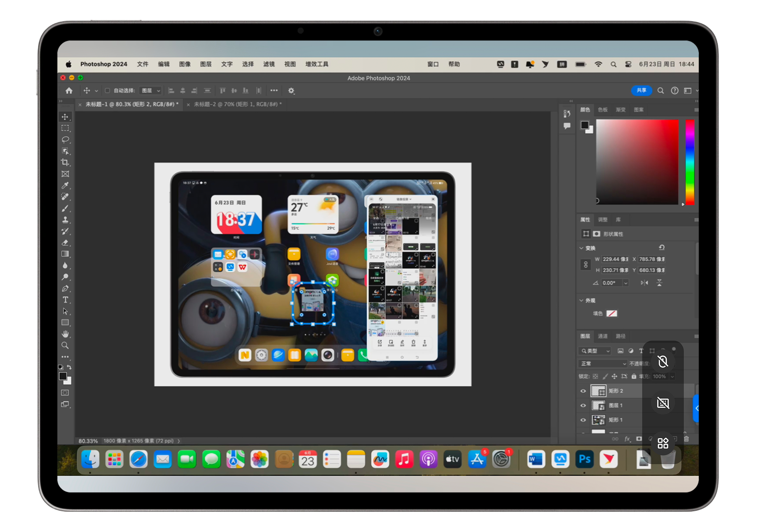The width and height of the screenshot is (757, 532).
Task: Hide the 图层 1 layer eye icon
Action: tap(583, 405)
